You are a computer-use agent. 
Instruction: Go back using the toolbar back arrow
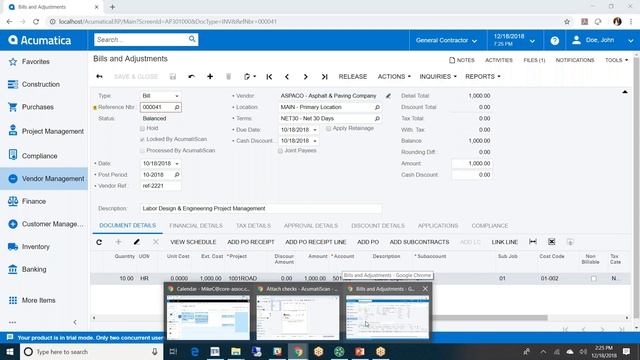[99, 76]
